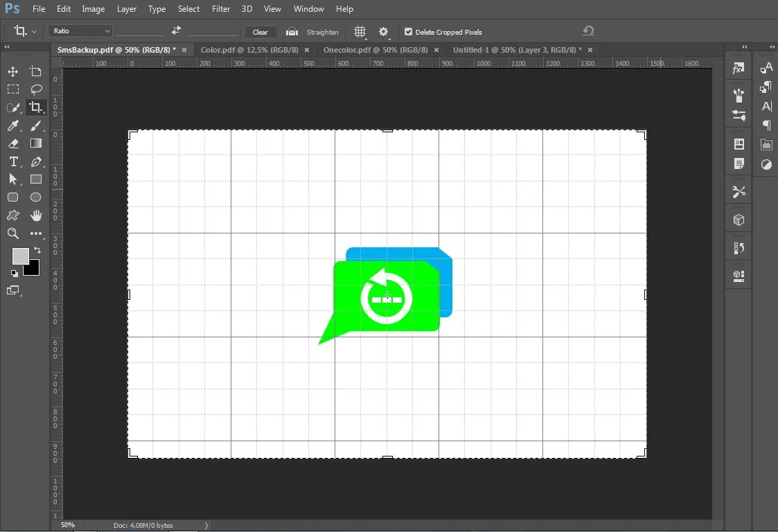Expand the left toolbox double arrows
778x532 pixels.
click(x=6, y=46)
